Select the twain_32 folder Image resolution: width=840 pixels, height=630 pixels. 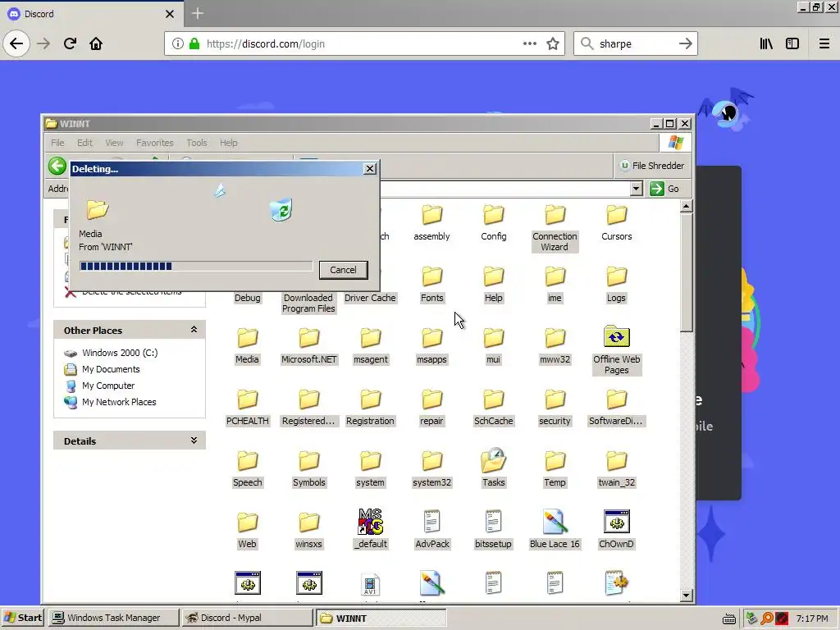click(617, 469)
